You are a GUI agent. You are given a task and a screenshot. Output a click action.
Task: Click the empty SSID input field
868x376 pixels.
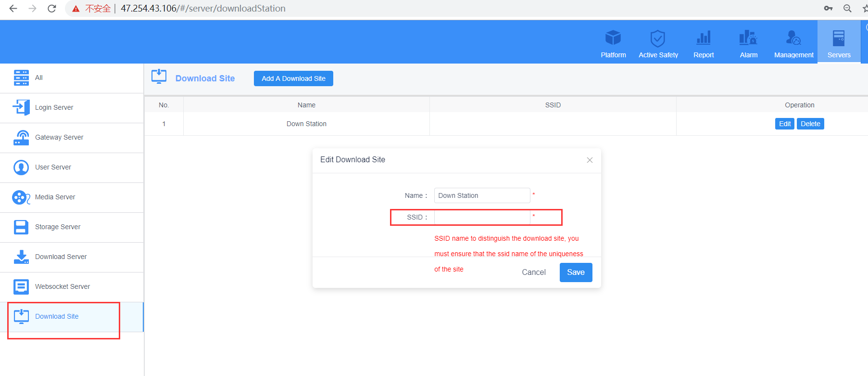[482, 217]
